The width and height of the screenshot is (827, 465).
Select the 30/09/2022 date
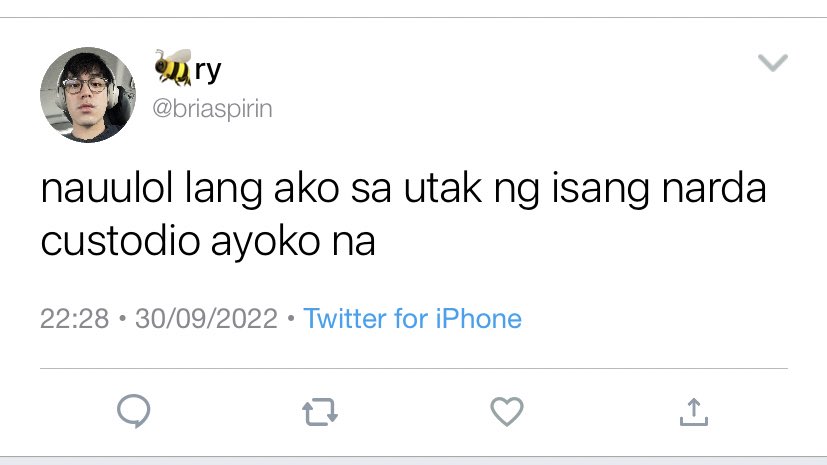click(206, 318)
